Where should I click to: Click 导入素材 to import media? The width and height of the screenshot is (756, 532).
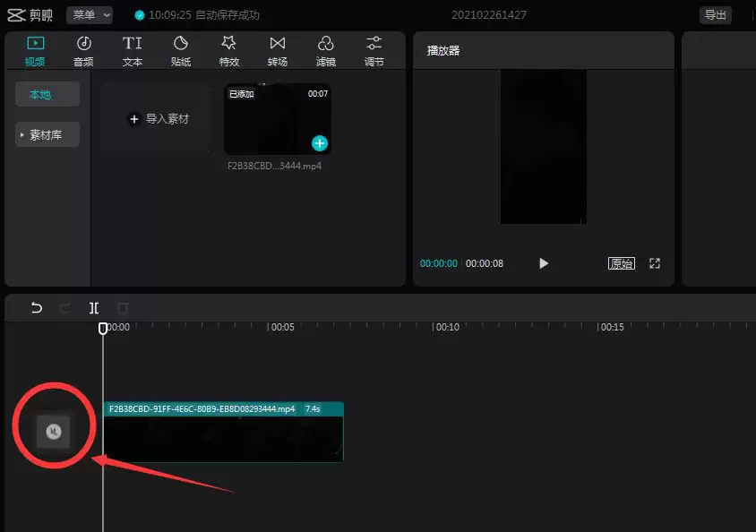point(158,119)
